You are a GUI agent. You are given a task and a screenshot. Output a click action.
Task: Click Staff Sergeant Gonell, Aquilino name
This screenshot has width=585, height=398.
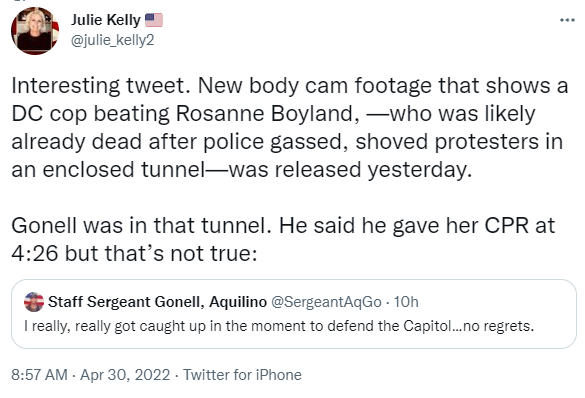tap(157, 302)
